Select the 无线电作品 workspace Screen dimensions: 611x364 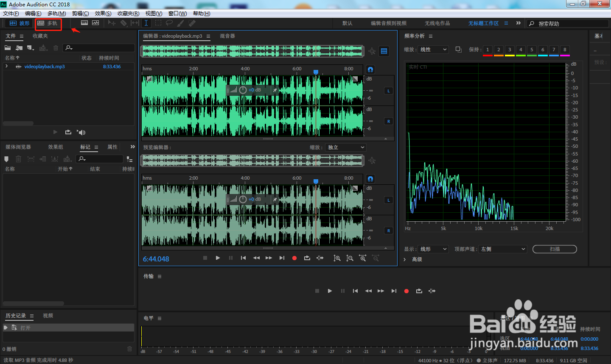tap(437, 23)
